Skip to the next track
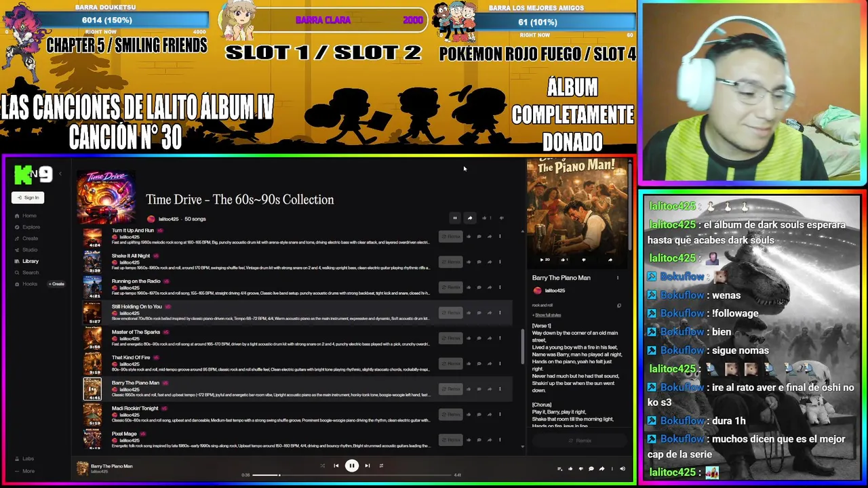 (x=368, y=466)
